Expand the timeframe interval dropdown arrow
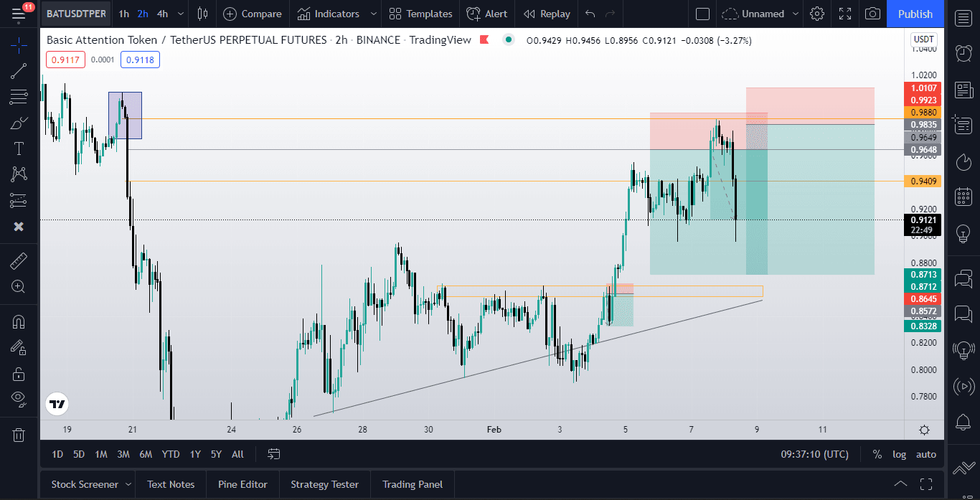The height and width of the screenshot is (500, 980). pos(180,14)
